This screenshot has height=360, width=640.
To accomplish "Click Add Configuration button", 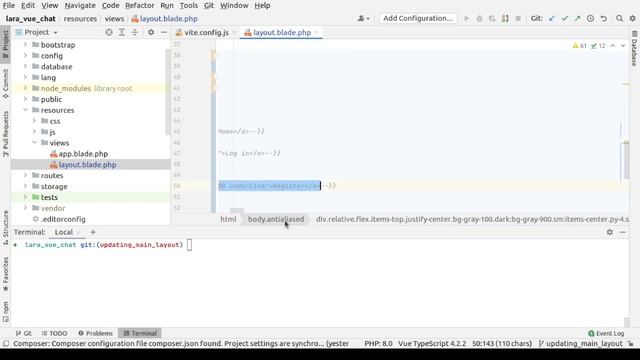I will tap(418, 18).
